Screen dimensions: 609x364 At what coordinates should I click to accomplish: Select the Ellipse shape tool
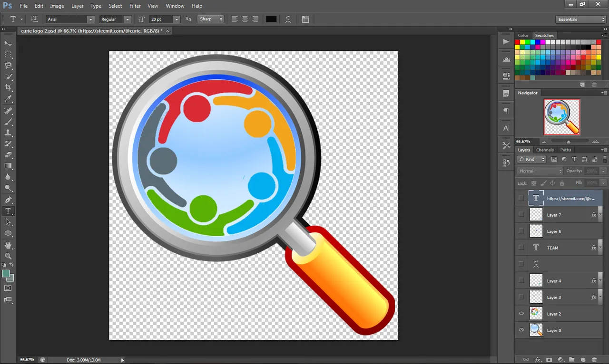[8, 233]
